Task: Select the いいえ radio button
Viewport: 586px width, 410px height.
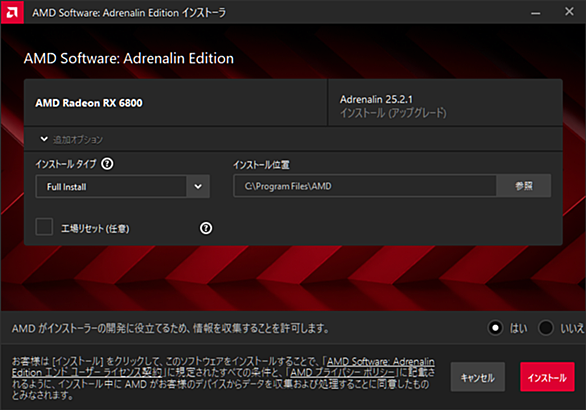Action: coord(546,328)
